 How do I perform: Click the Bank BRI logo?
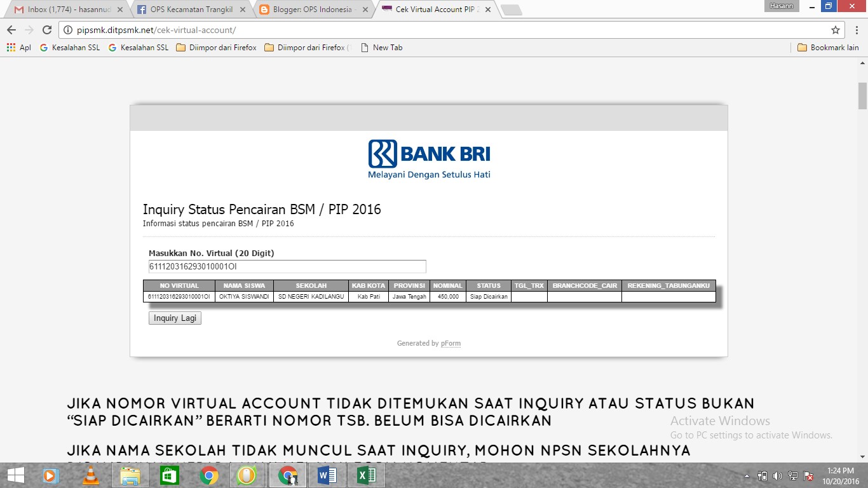tap(429, 159)
